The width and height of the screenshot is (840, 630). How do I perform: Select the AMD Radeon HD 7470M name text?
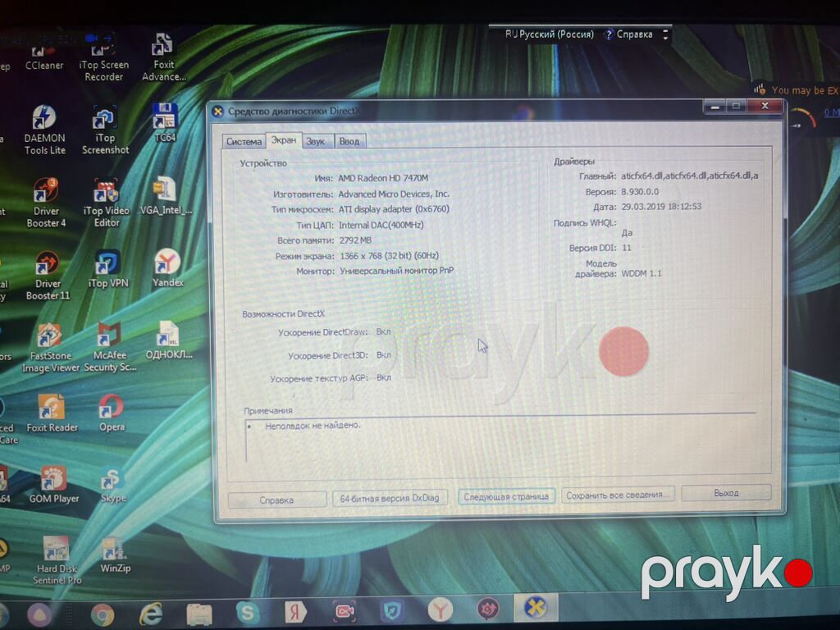[x=383, y=178]
